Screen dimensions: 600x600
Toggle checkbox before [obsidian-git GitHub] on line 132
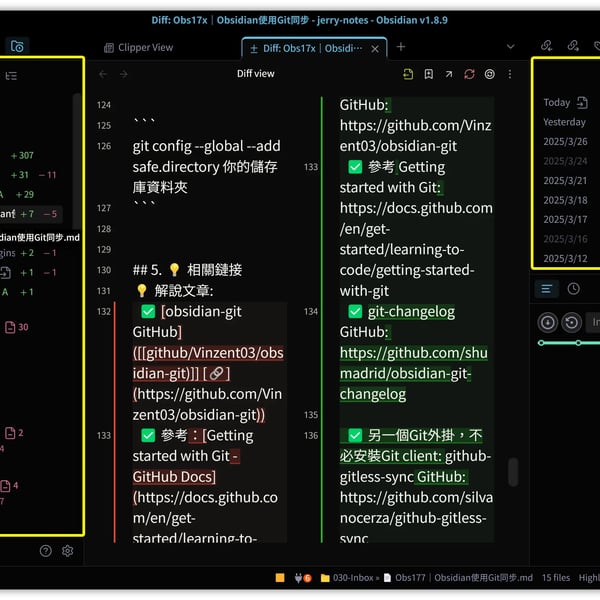[x=148, y=311]
